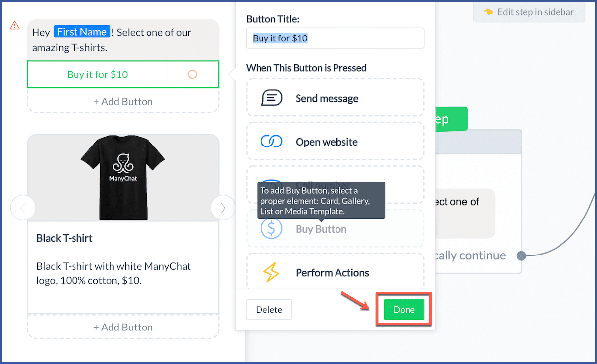This screenshot has width=597, height=364.
Task: Select the radio circle on Buy it for $10
Action: click(x=193, y=74)
